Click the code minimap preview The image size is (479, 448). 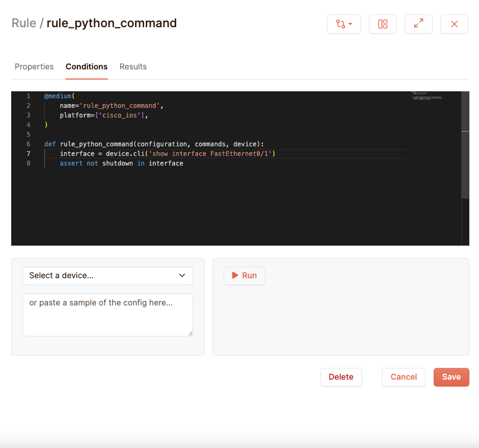[x=427, y=97]
